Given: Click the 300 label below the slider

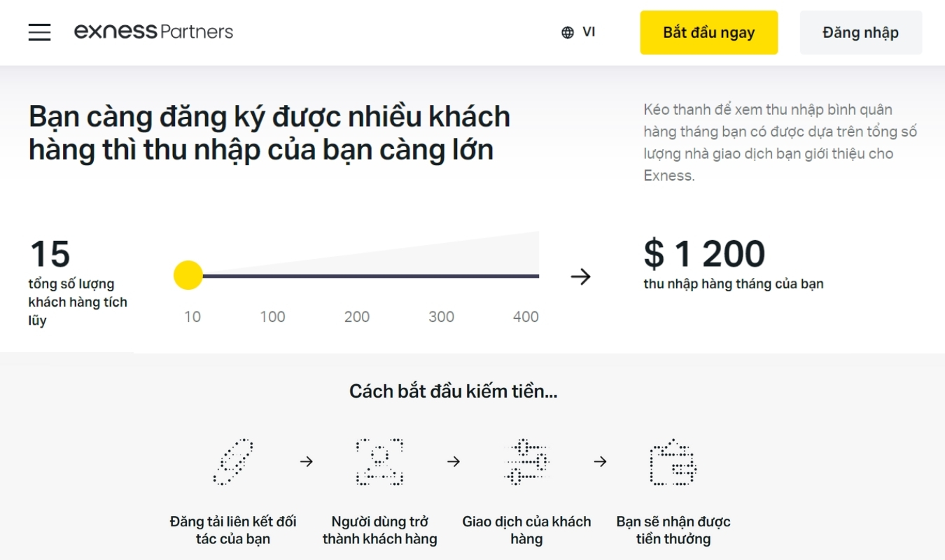Looking at the screenshot, I should pyautogui.click(x=441, y=316).
